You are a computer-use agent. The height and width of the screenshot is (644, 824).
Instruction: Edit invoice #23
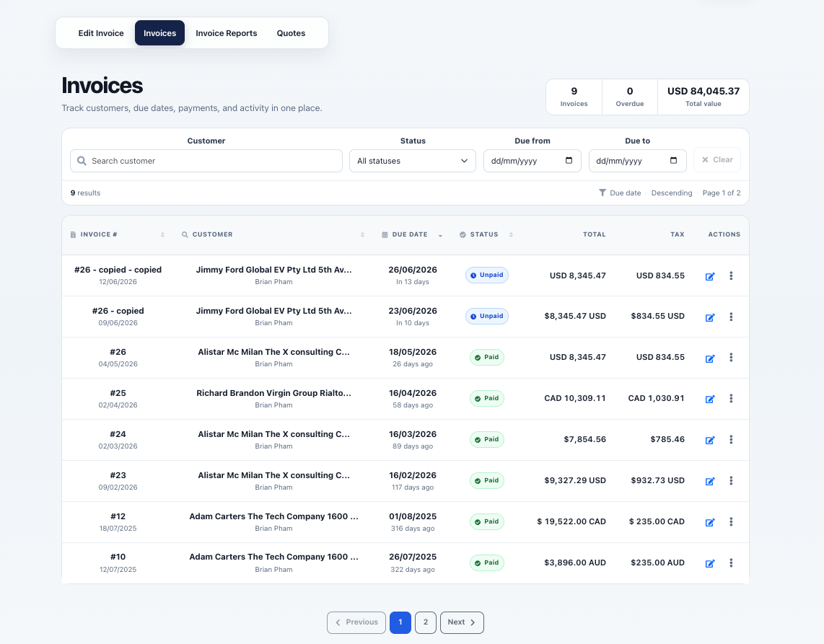tap(710, 481)
